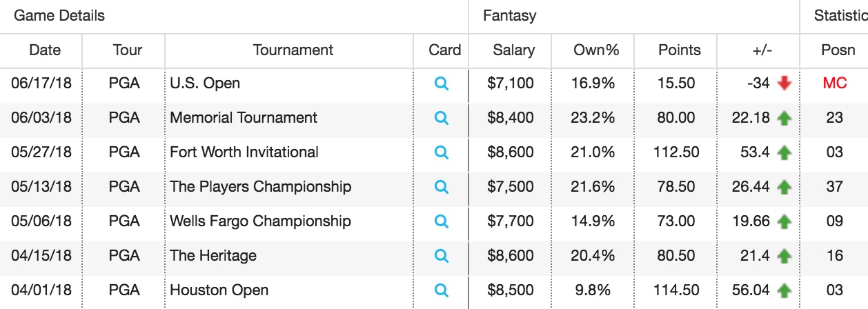Sort by the Own% column header
Viewport: 868px width, 309px height.
click(x=597, y=50)
